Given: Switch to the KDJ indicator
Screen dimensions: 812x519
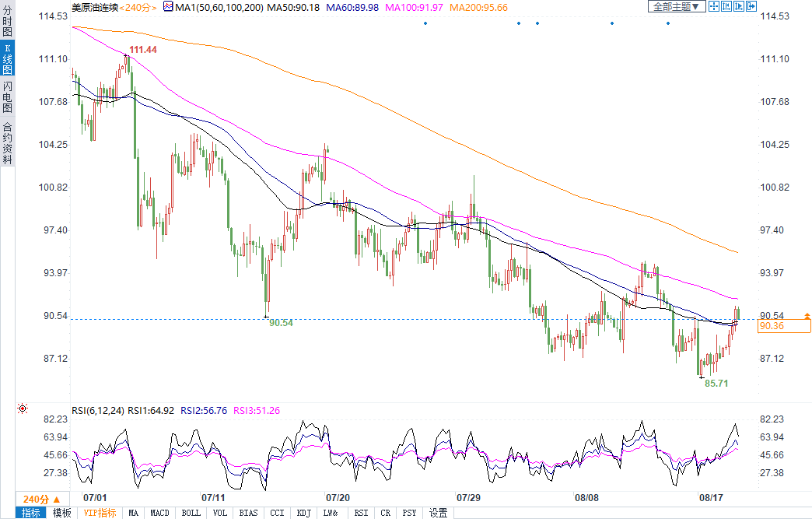Looking at the screenshot, I should click(x=303, y=513).
